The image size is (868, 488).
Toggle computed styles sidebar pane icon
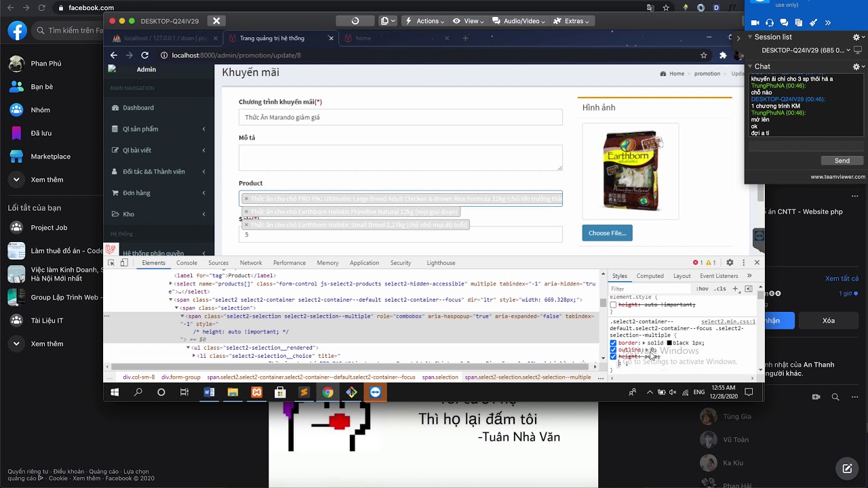(749, 289)
